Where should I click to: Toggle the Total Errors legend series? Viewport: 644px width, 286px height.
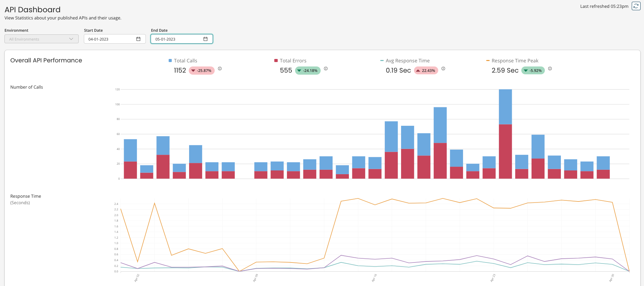tap(293, 61)
